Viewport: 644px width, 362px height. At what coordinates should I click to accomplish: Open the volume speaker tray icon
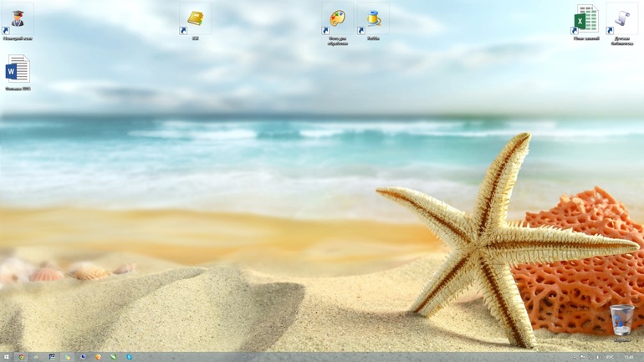pos(598,358)
